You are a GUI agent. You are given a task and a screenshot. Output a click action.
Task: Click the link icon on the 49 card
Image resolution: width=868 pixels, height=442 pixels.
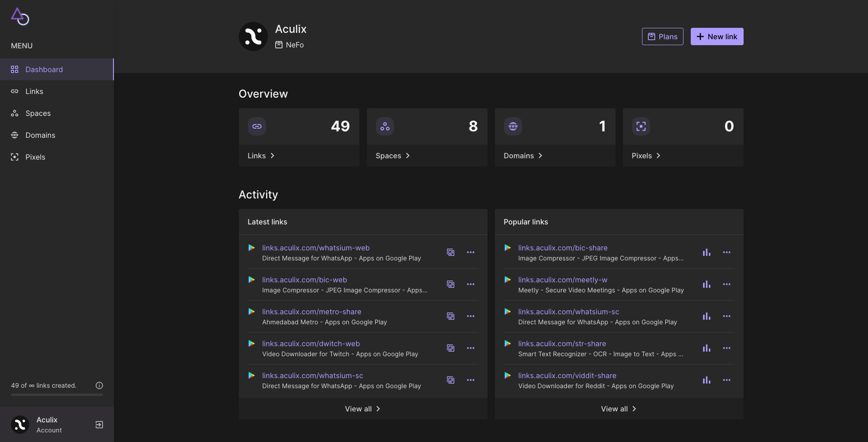[257, 126]
